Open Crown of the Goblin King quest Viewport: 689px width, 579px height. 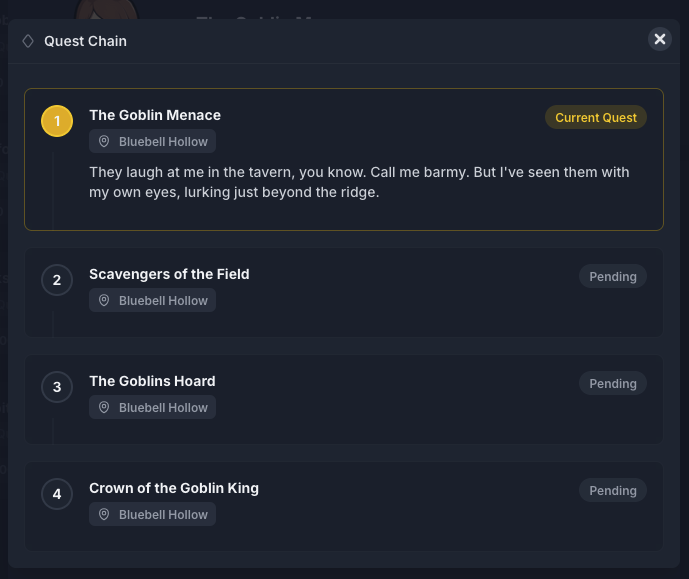[x=174, y=488]
